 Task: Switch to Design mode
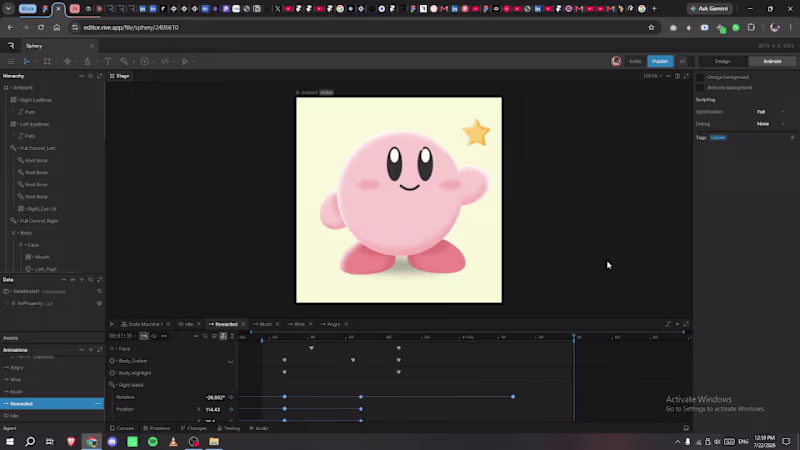(x=722, y=61)
